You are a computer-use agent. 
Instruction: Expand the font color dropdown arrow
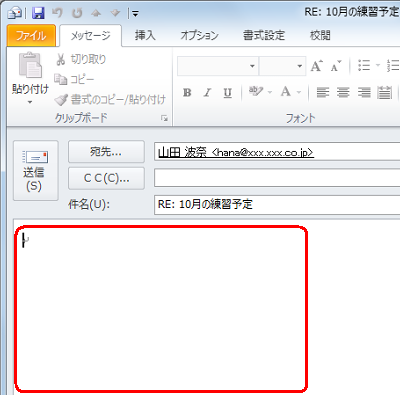299,92
